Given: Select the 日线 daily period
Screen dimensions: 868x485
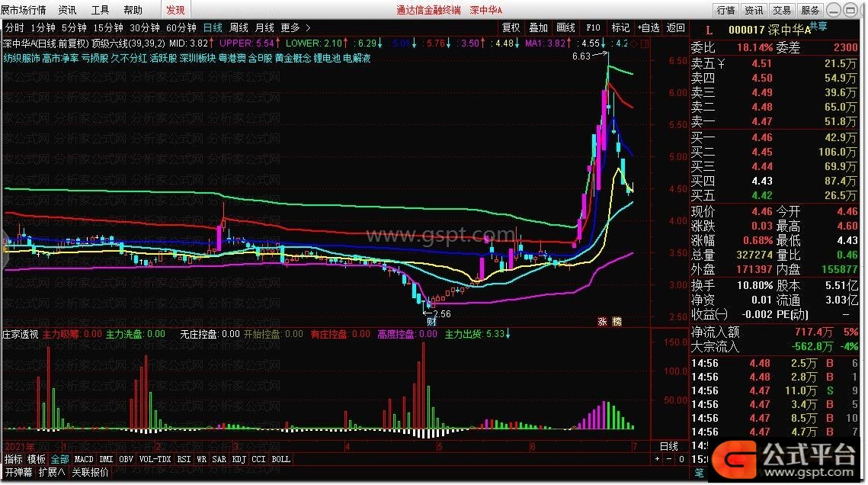Looking at the screenshot, I should pos(213,27).
